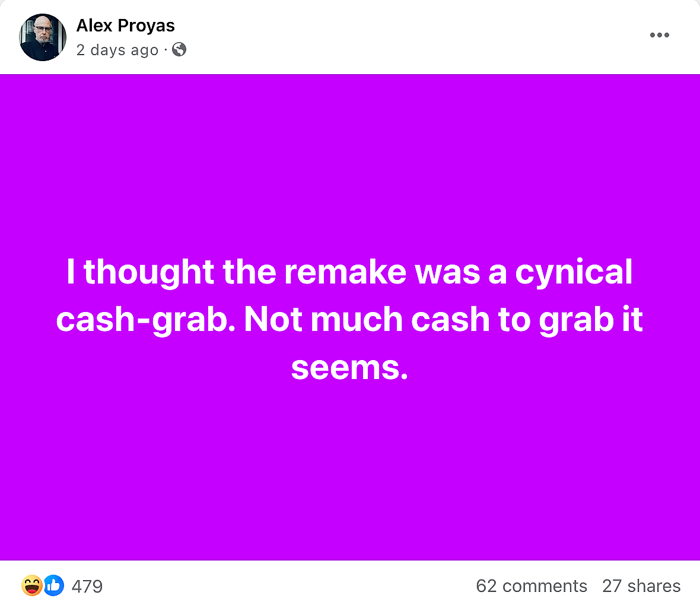Click the blue Like thumbs-up reaction icon
700x605 pixels.
53,586
